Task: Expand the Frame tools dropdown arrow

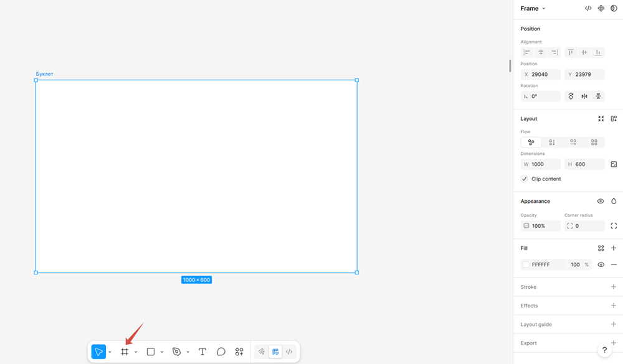Action: point(136,352)
